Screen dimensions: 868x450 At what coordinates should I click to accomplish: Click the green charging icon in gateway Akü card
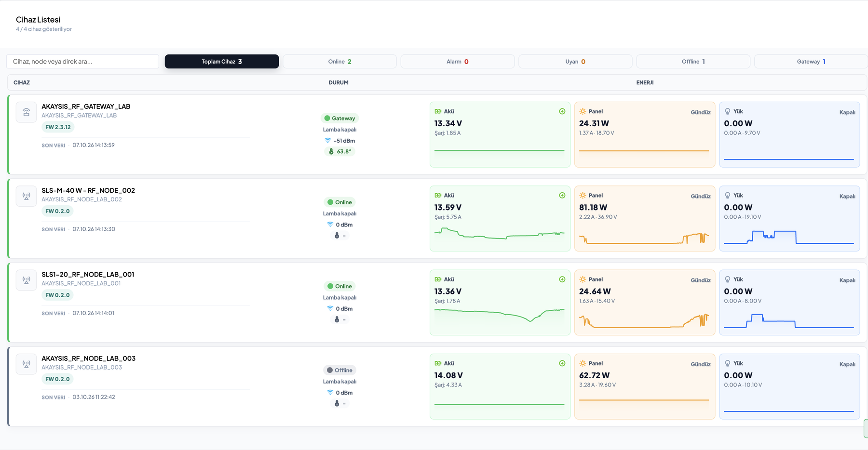click(562, 111)
